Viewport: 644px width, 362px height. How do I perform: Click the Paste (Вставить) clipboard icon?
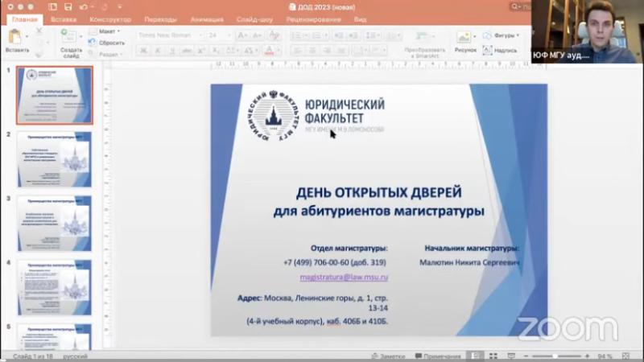(14, 37)
